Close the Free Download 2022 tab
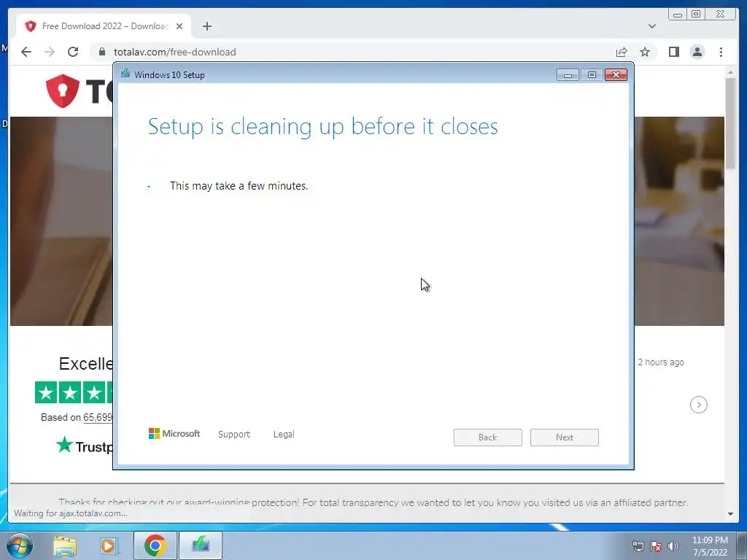This screenshot has width=747, height=560. tap(179, 26)
